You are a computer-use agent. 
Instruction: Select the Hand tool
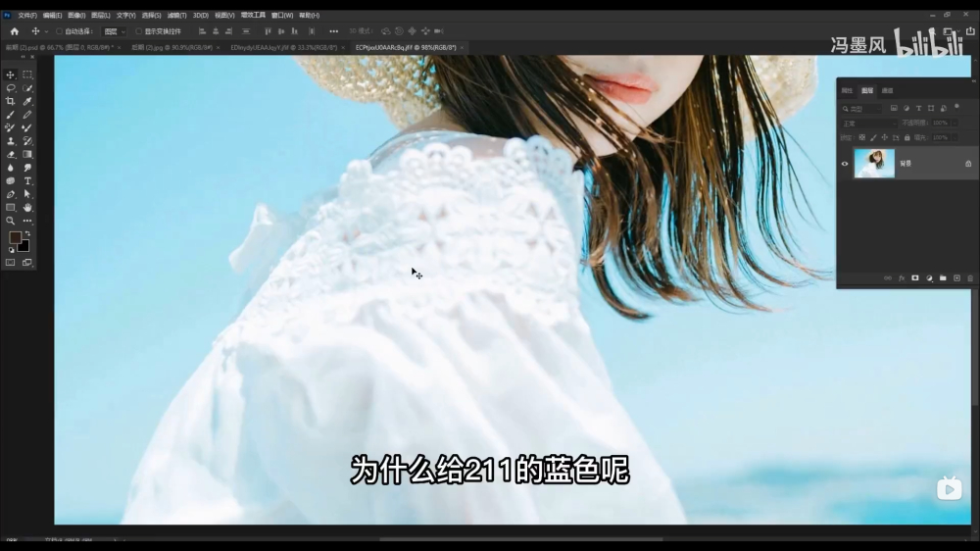(x=27, y=208)
